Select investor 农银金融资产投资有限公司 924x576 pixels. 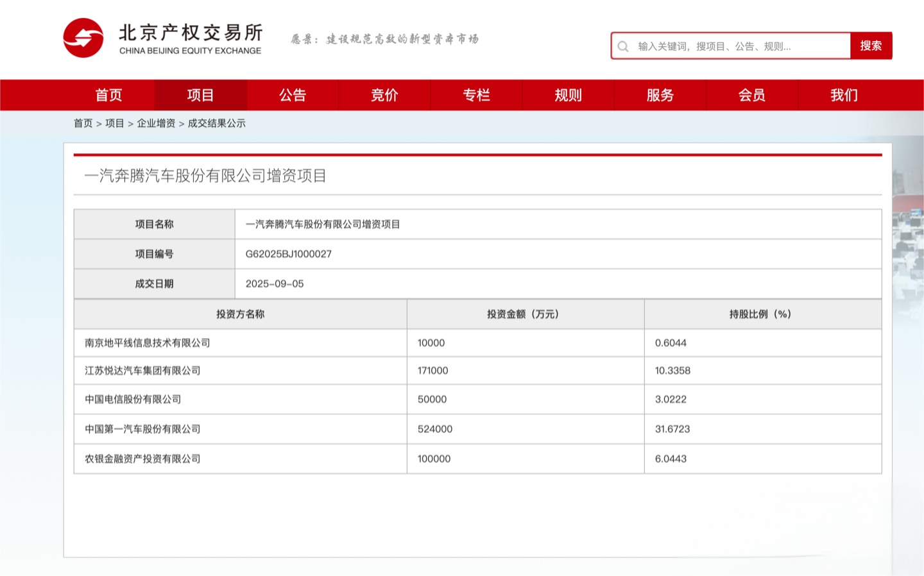pyautogui.click(x=142, y=459)
